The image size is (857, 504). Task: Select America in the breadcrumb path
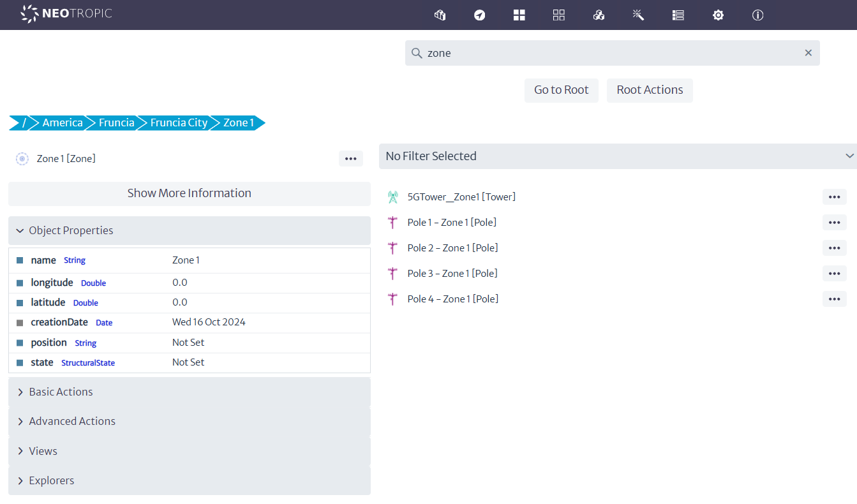tap(63, 123)
